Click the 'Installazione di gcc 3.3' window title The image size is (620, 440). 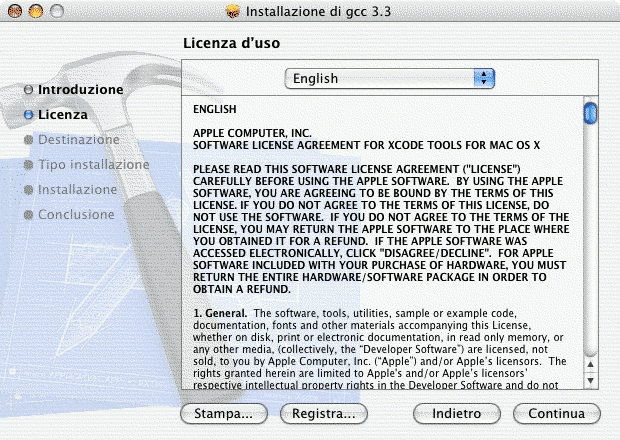318,11
